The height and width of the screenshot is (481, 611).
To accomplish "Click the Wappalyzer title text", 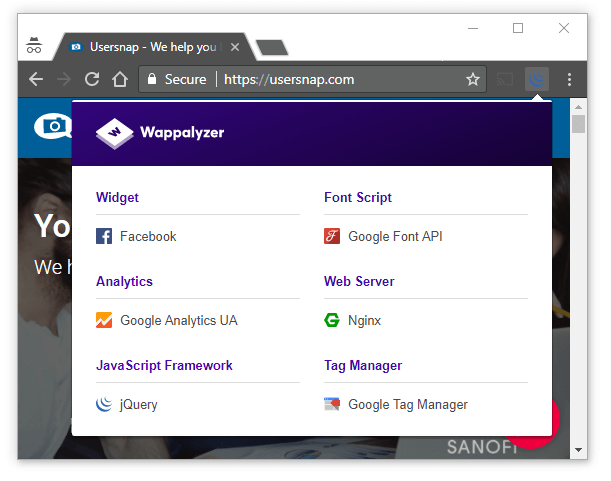I will (182, 133).
